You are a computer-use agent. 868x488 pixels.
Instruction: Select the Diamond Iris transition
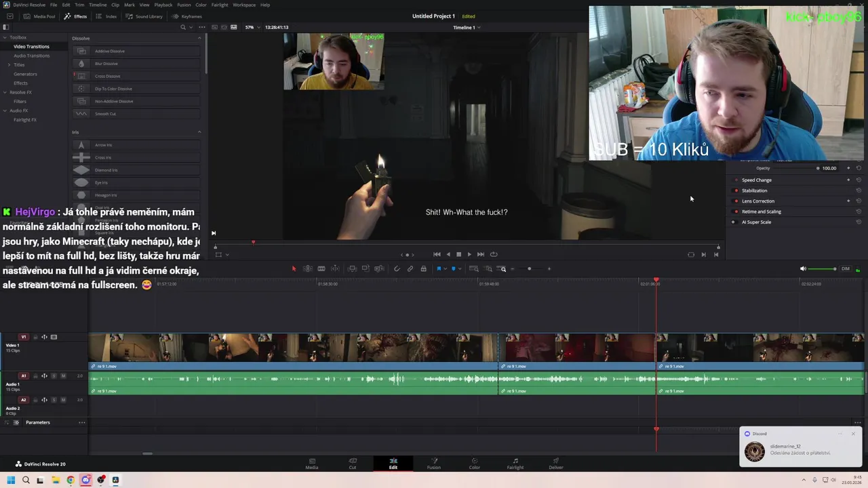point(136,170)
